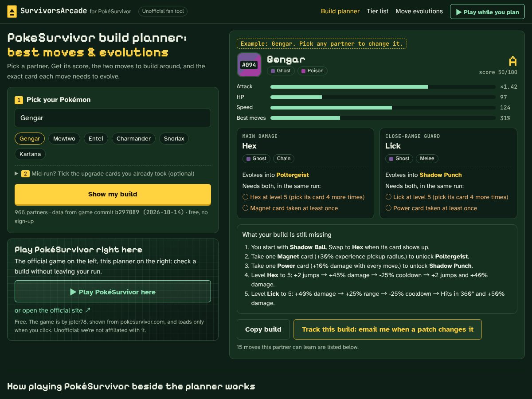
Task: Click the Show my build button
Action: click(113, 194)
